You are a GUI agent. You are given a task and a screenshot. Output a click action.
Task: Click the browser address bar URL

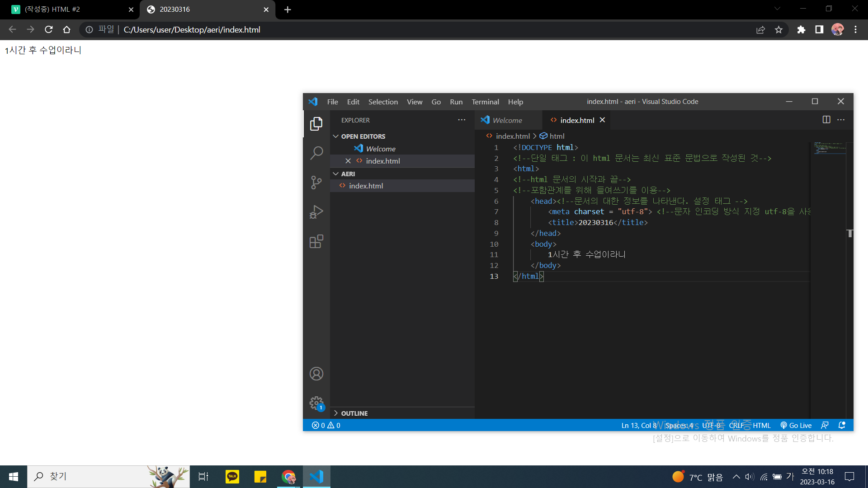click(x=192, y=30)
